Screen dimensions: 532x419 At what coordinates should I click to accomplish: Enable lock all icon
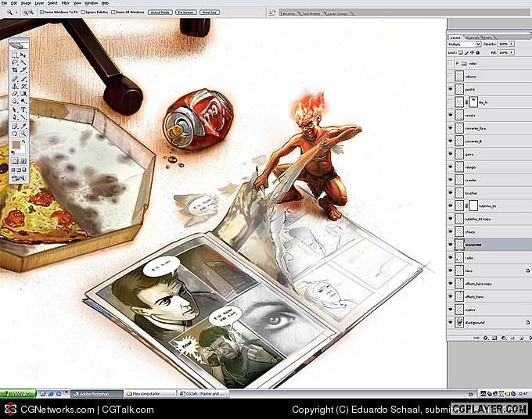tap(478, 52)
